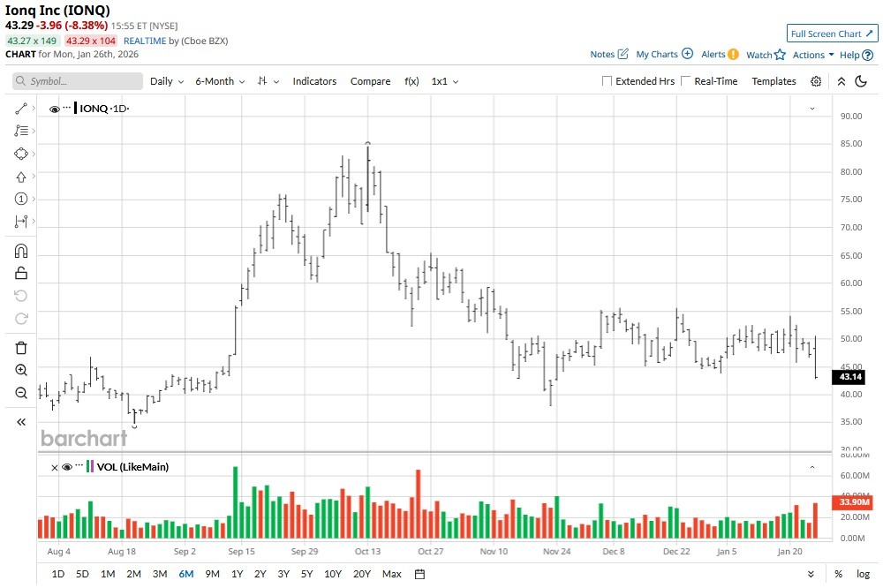Expand the Actions dropdown menu
This screenshot has width=883, height=588.
click(812, 55)
